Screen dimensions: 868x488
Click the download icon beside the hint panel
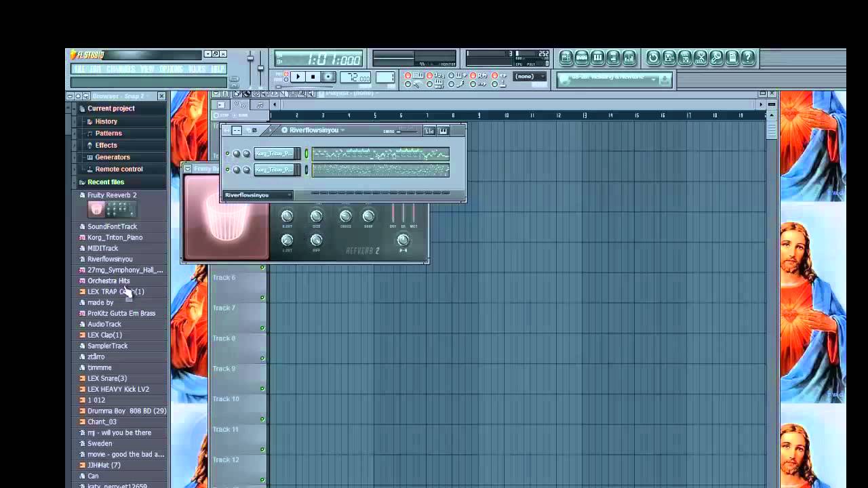tap(665, 80)
